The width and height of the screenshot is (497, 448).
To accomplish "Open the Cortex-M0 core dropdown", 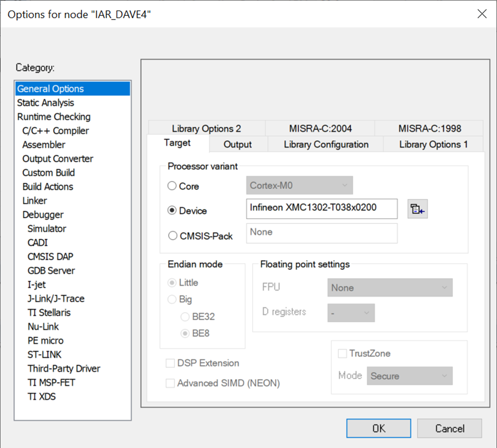I will [299, 185].
